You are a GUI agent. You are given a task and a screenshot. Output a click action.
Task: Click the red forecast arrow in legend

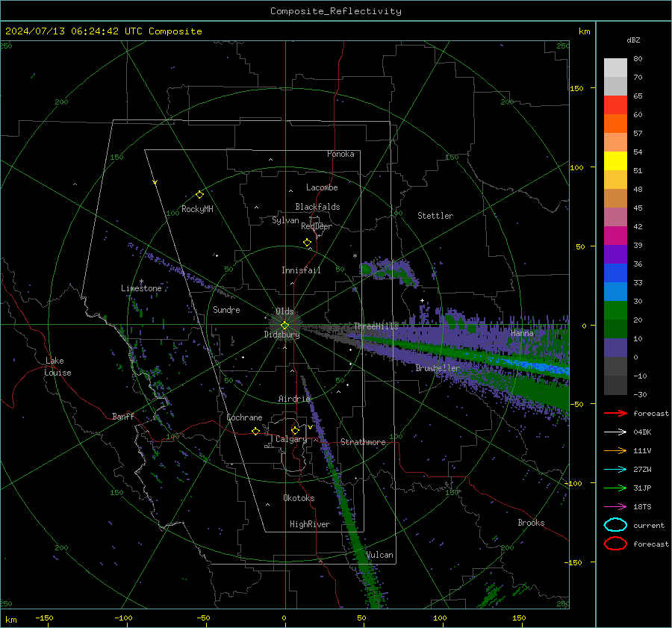point(615,413)
